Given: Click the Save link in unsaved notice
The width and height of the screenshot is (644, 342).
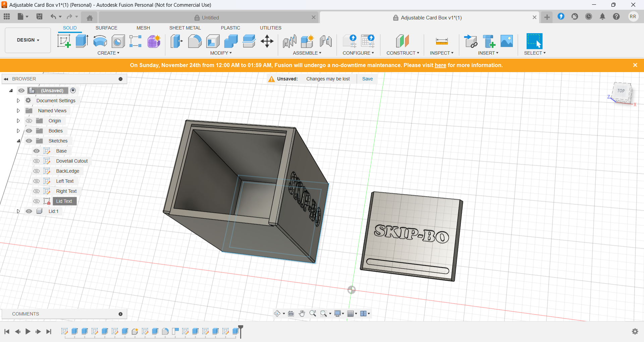Looking at the screenshot, I should [367, 79].
